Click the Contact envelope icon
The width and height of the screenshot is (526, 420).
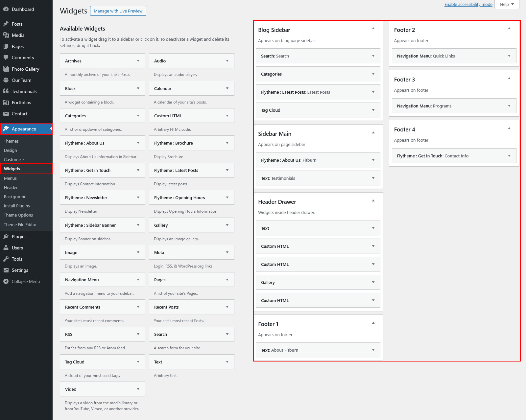[6, 114]
